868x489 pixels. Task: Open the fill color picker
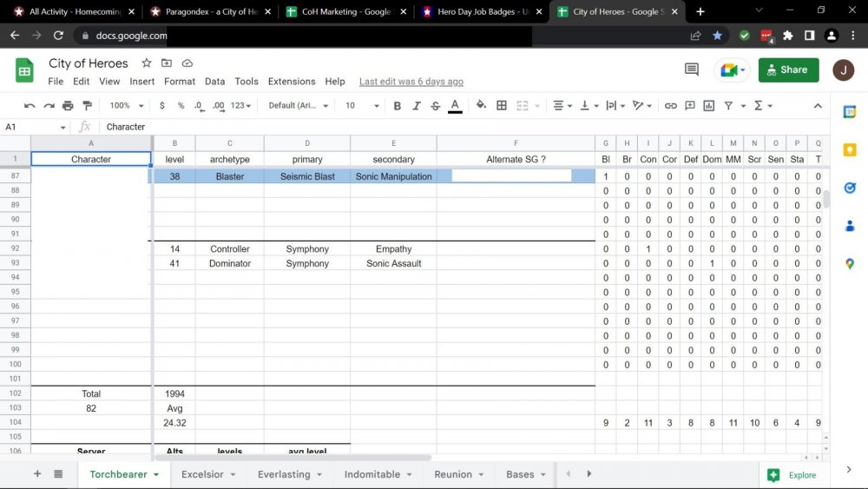click(x=481, y=105)
